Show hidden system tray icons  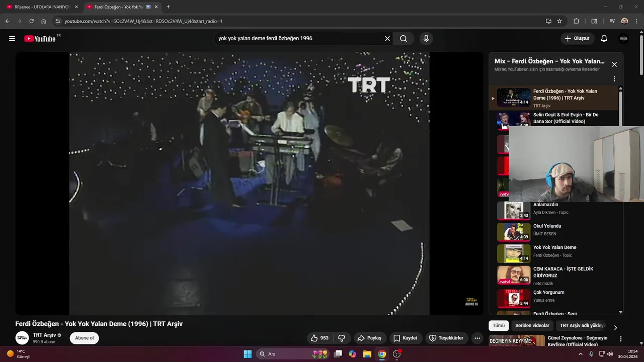(x=580, y=354)
